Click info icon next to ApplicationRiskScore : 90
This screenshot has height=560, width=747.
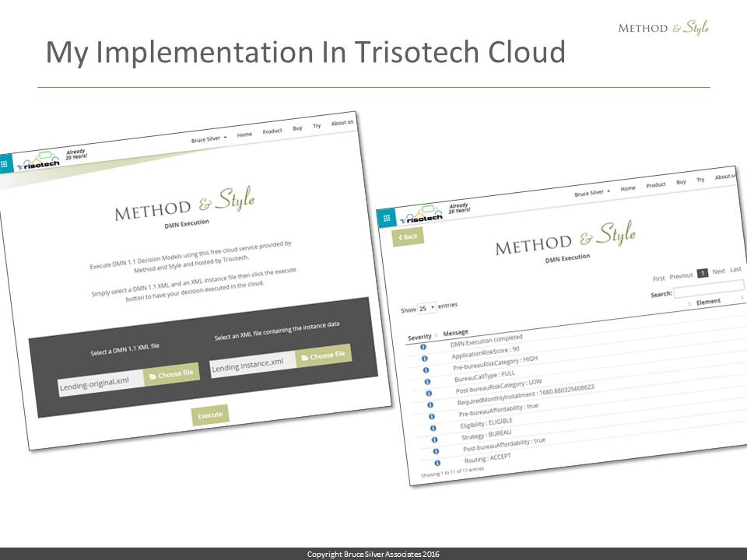[x=425, y=359]
